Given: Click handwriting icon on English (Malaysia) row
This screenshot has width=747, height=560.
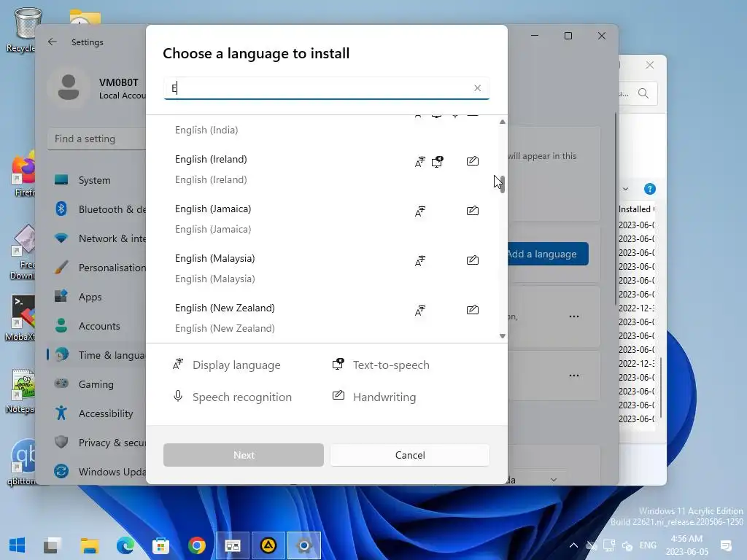Looking at the screenshot, I should click(x=473, y=260).
